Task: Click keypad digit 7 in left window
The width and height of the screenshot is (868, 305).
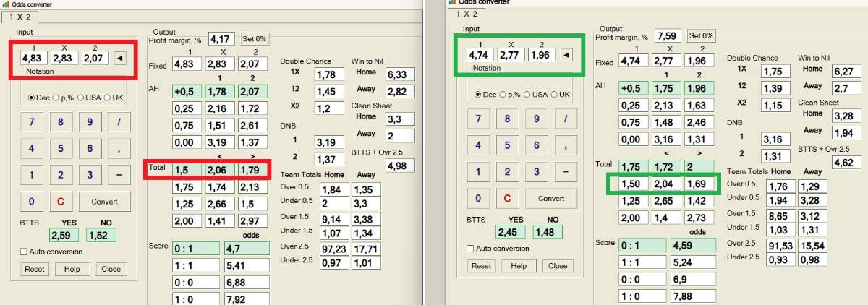Action: point(31,121)
